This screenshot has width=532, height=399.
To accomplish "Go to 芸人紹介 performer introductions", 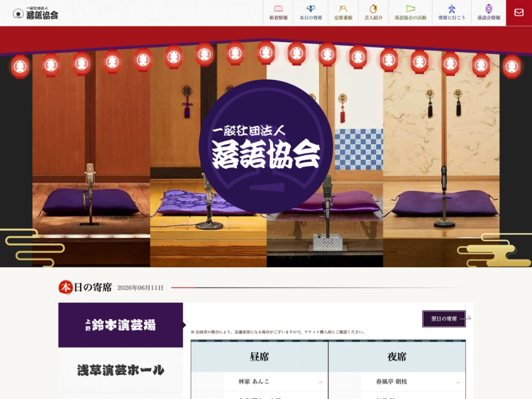I will [x=373, y=13].
